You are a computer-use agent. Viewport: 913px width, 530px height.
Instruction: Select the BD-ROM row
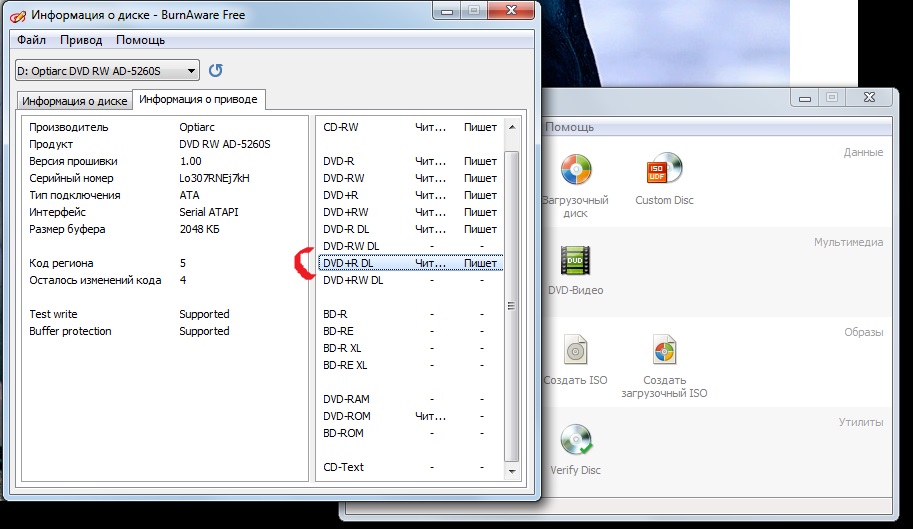point(411,433)
